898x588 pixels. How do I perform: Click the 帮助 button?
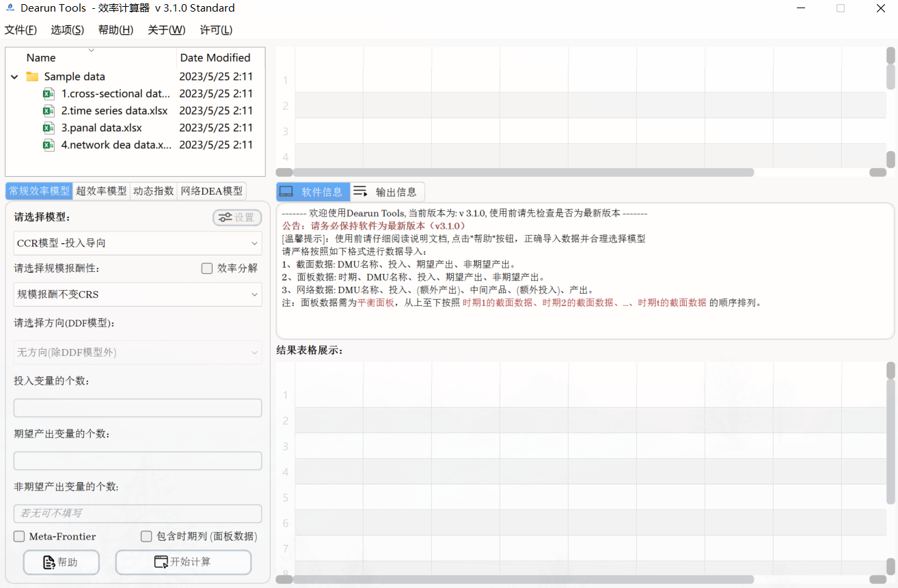61,562
